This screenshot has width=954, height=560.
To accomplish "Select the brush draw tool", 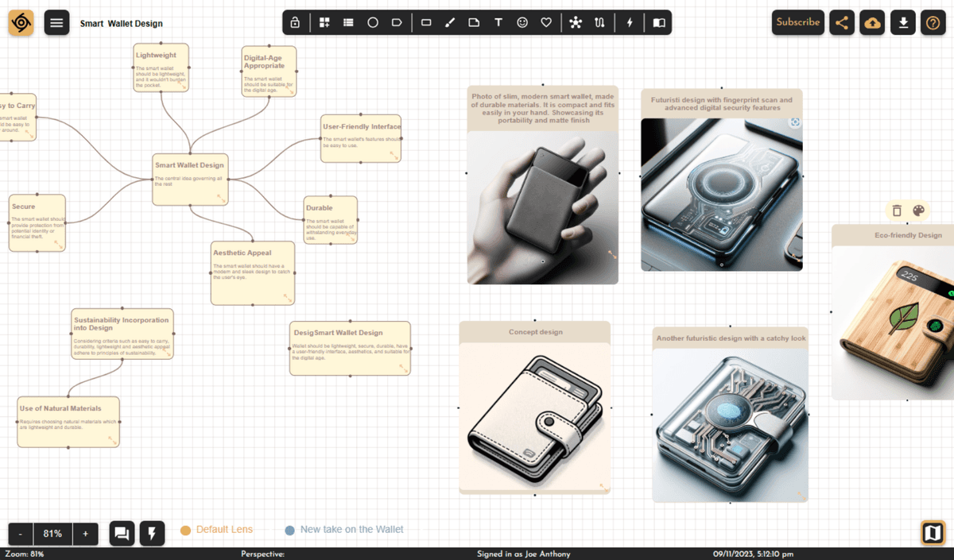I will click(450, 23).
